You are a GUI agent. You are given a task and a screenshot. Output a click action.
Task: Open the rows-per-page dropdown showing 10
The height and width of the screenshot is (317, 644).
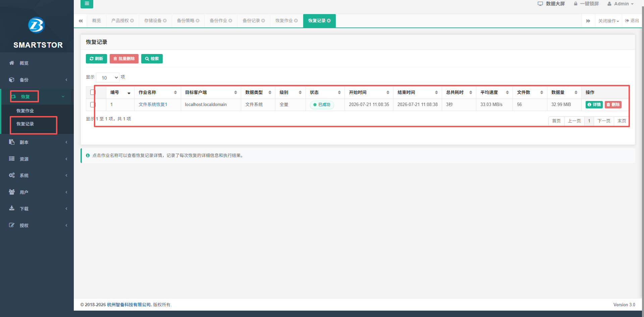click(108, 77)
